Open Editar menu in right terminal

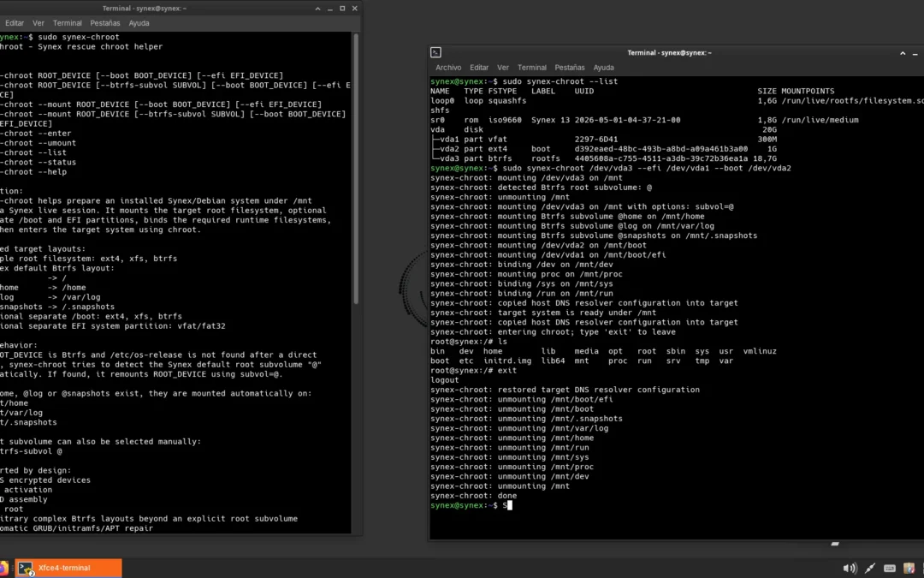pyautogui.click(x=479, y=68)
